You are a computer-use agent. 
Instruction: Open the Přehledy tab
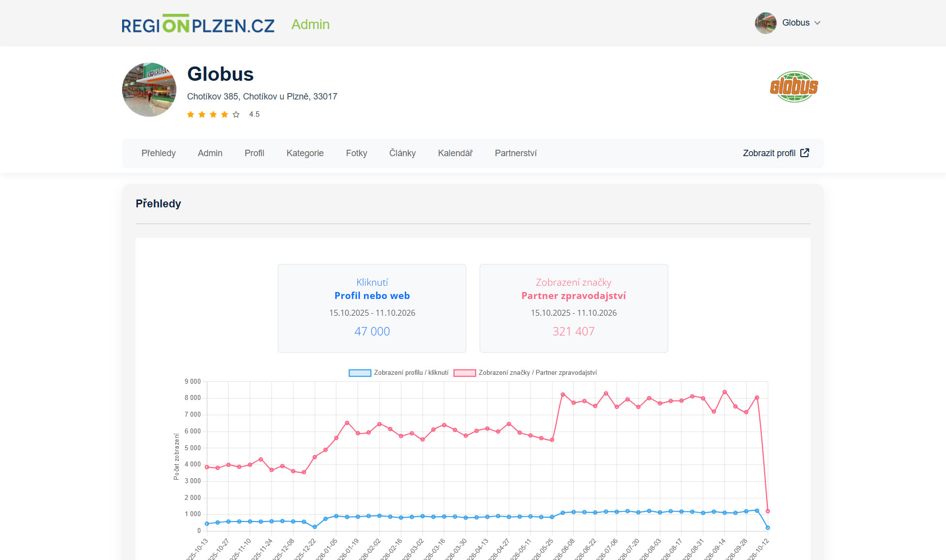[x=159, y=153]
